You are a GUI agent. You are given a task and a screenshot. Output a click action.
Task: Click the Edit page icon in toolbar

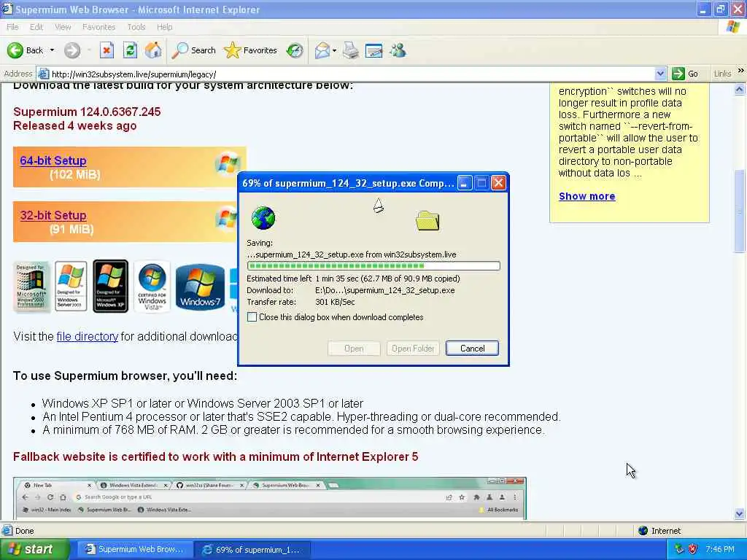374,50
